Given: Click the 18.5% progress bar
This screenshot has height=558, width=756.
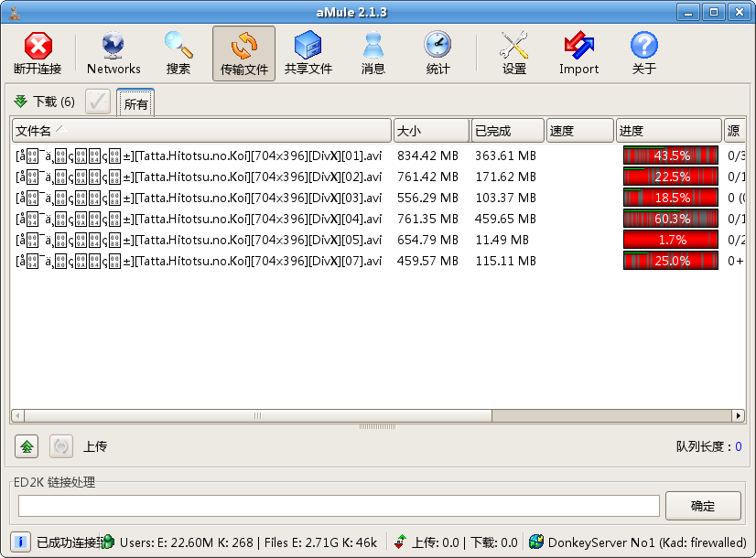Looking at the screenshot, I should click(x=671, y=198).
